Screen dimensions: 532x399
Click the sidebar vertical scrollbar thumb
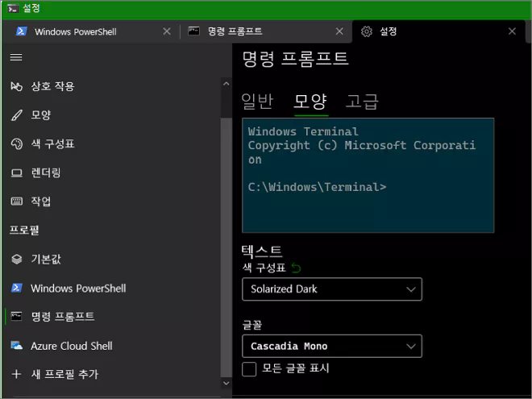227,247
